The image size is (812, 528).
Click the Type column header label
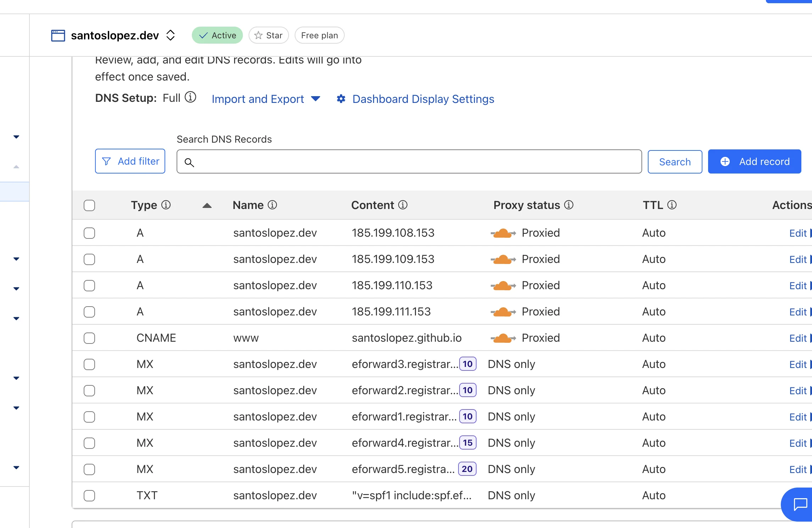[144, 205]
